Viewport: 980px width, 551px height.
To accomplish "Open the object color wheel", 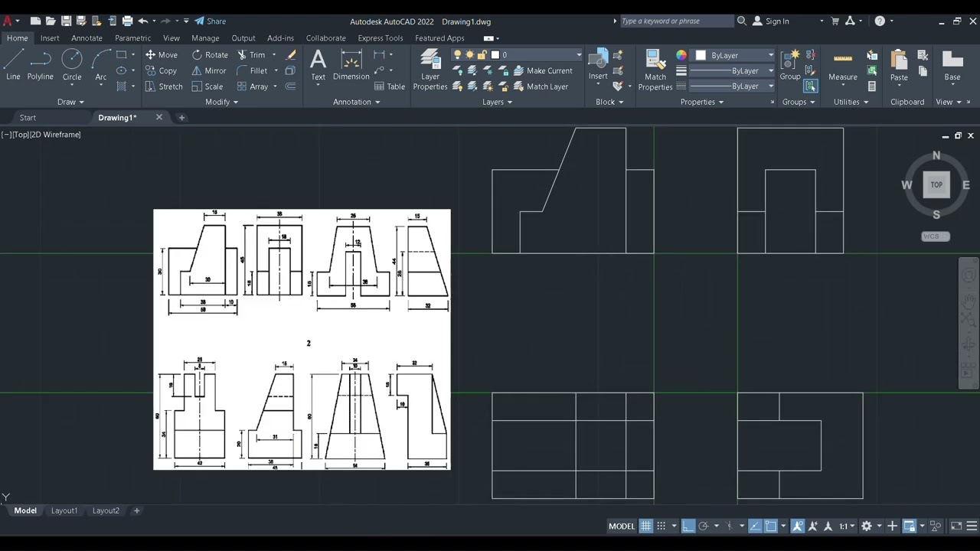I will point(681,55).
